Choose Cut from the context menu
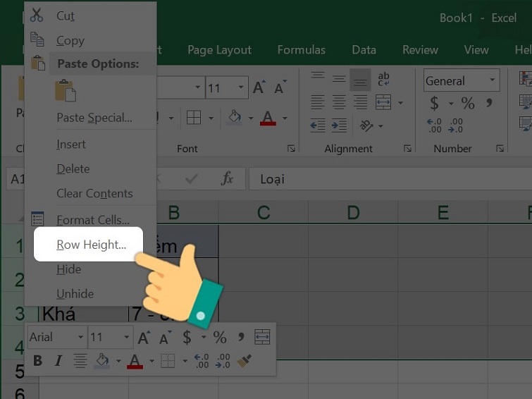 pos(65,16)
